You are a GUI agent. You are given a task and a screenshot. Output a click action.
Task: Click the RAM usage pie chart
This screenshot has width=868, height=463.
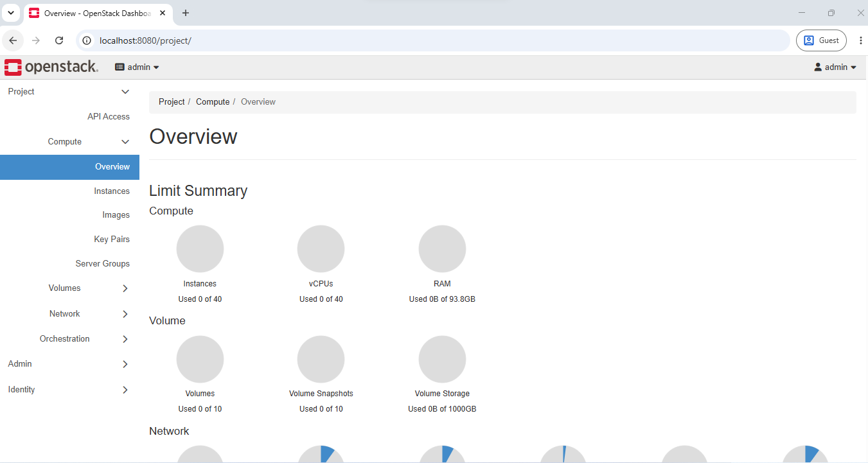pyautogui.click(x=442, y=249)
